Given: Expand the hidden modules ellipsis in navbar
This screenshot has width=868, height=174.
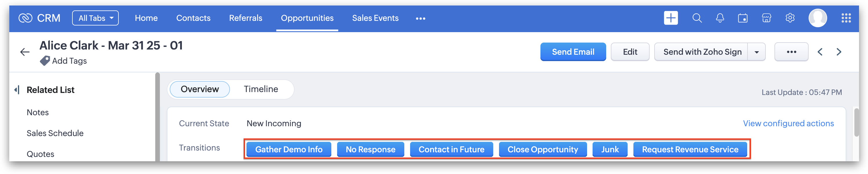Looking at the screenshot, I should coord(420,19).
